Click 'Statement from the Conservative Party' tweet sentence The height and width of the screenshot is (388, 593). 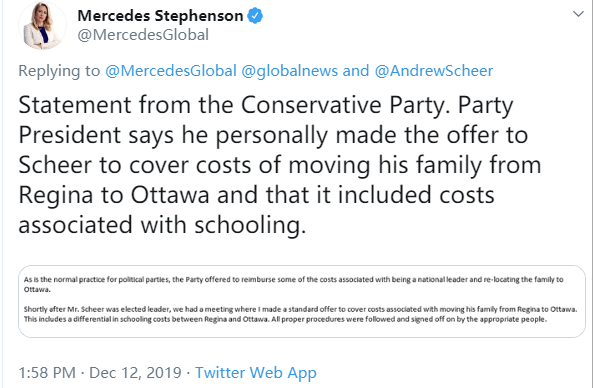[x=233, y=104]
